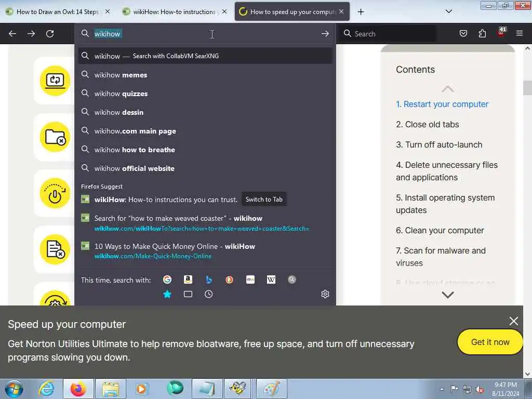Image resolution: width=532 pixels, height=399 pixels.
Task: Jump to 6. Clean your computer
Action: 440,230
